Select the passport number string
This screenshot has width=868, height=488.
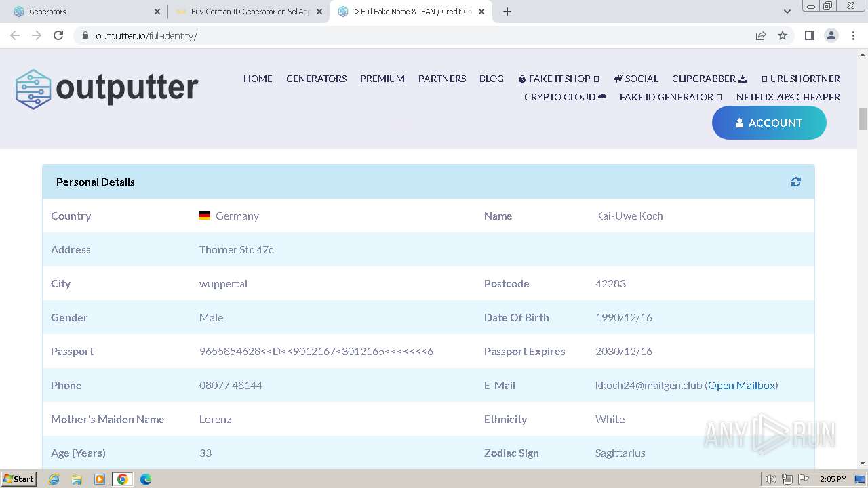click(x=316, y=351)
